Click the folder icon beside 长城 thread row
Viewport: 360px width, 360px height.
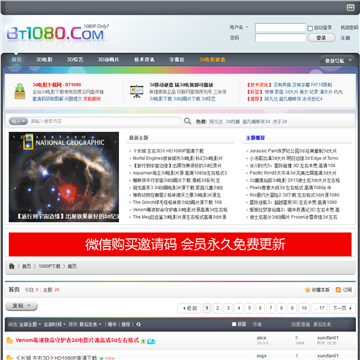pyautogui.click(x=10, y=358)
